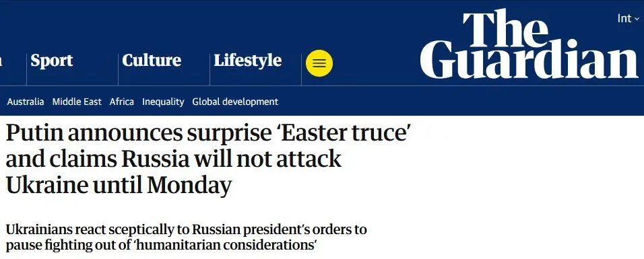Click the word 'Guardian' in the masthead

(x=529, y=60)
